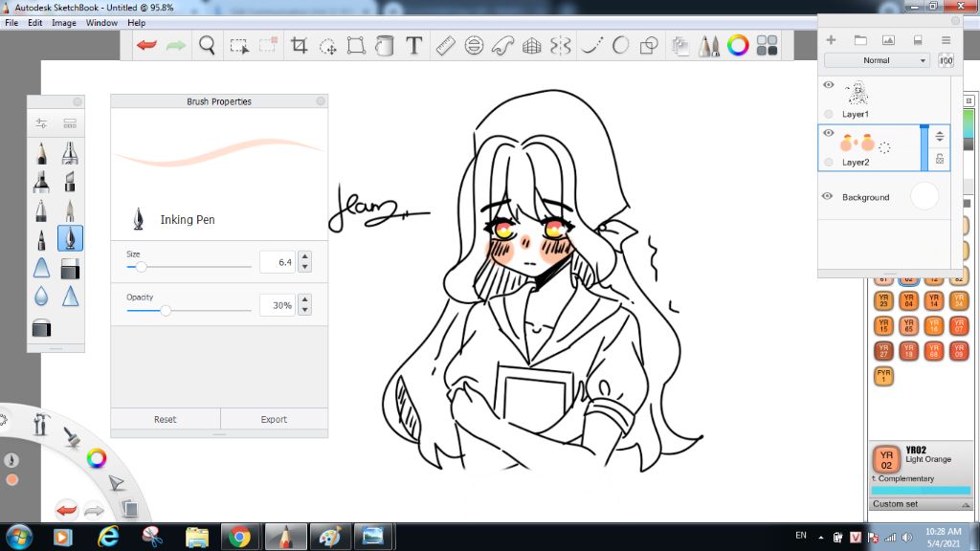Increase brush Opacity with up arrow

305,299
